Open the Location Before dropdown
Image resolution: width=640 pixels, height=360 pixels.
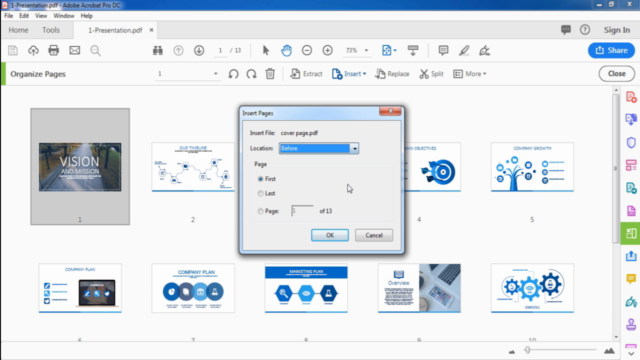click(x=319, y=148)
